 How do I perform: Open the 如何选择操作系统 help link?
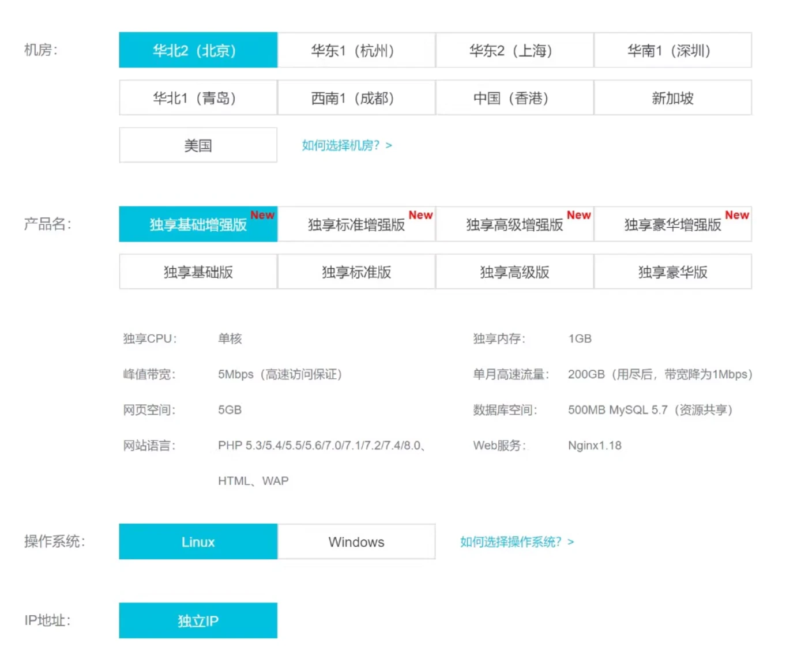517,542
